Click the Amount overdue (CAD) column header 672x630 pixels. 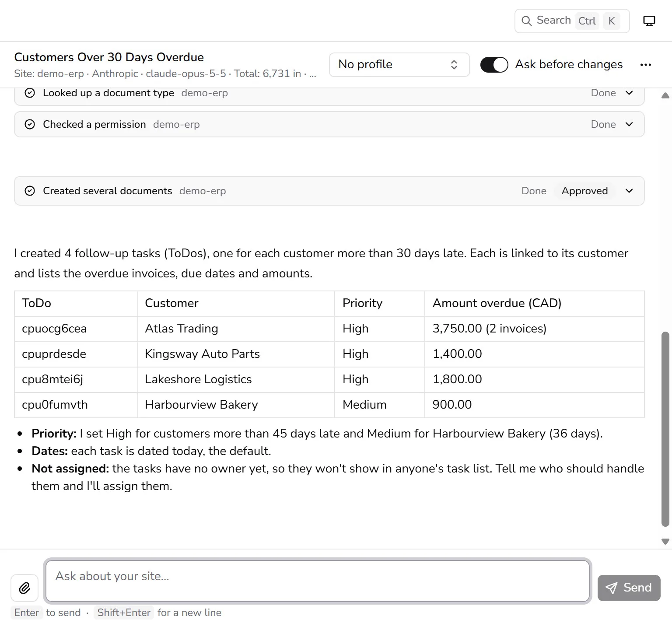pyautogui.click(x=535, y=304)
